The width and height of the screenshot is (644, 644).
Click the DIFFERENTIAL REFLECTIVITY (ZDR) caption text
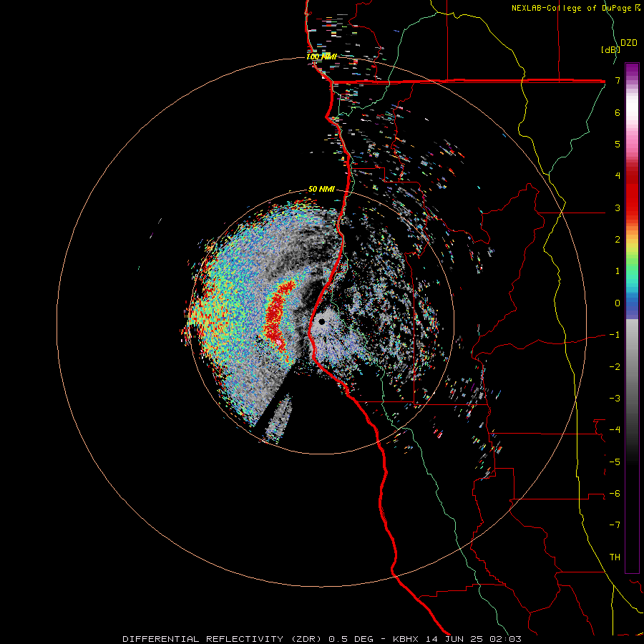[x=223, y=639]
